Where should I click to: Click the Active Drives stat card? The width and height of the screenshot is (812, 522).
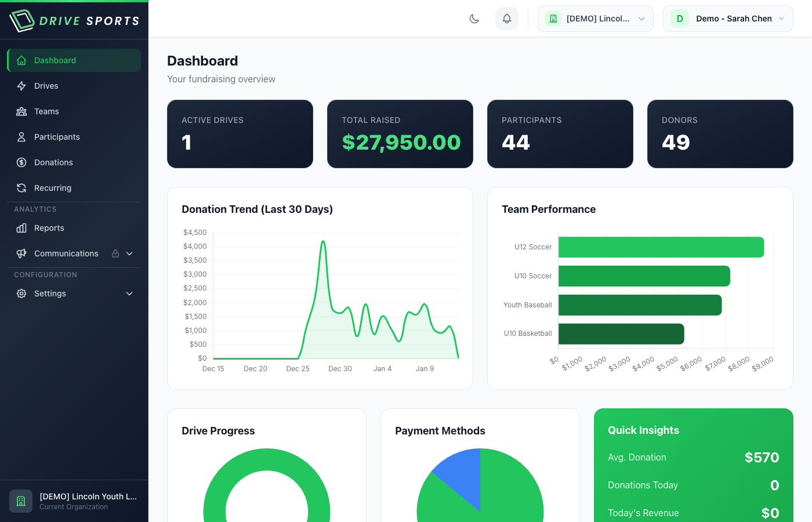coord(240,134)
